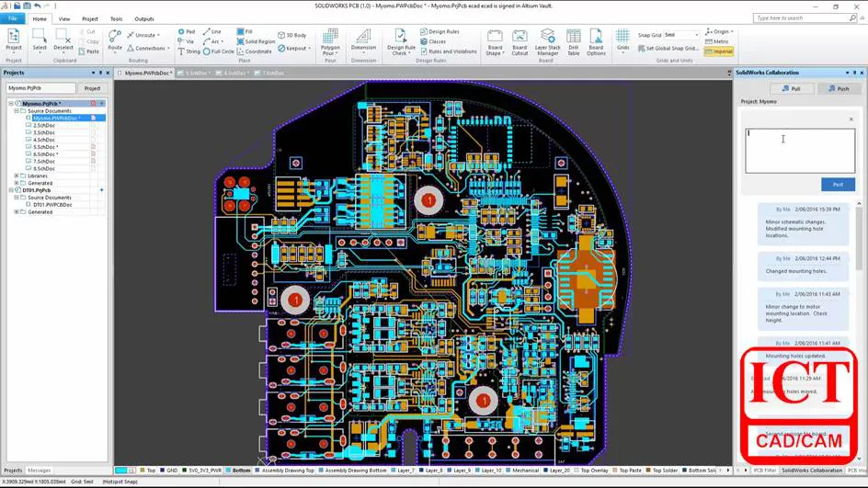Expand the Libraries folder in Projects
Screen dimensions: 868x488
(x=17, y=176)
